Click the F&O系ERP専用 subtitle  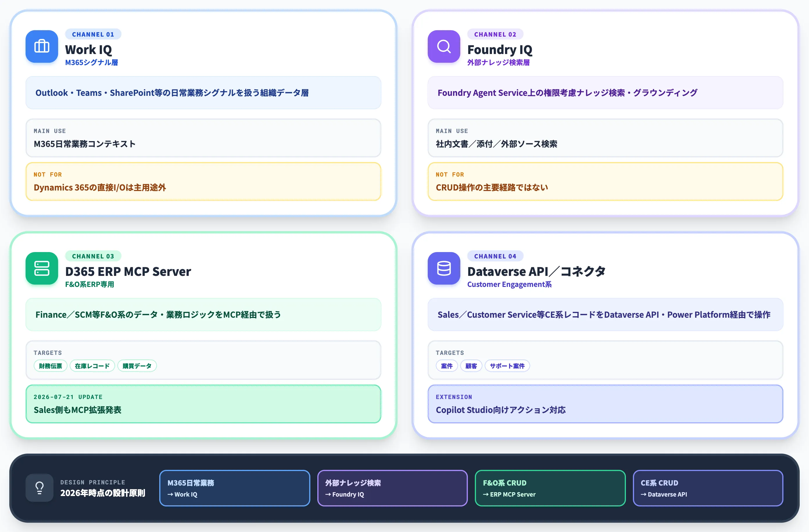(x=90, y=284)
